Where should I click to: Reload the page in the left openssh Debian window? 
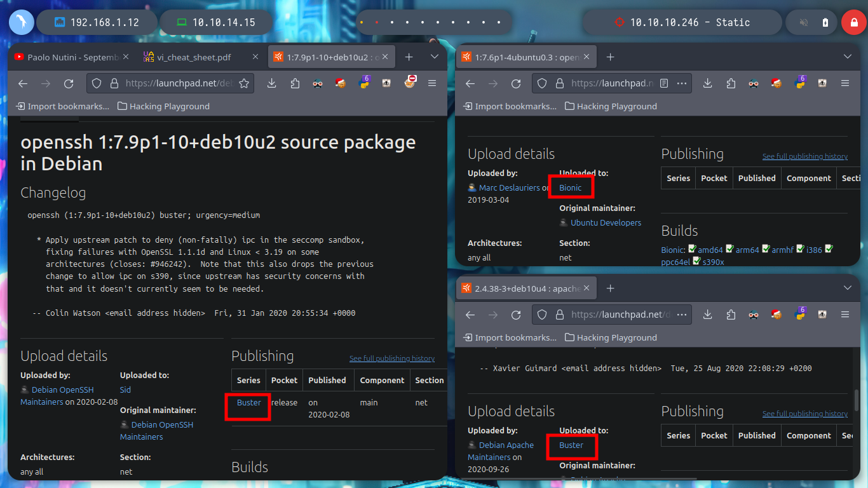(x=69, y=83)
